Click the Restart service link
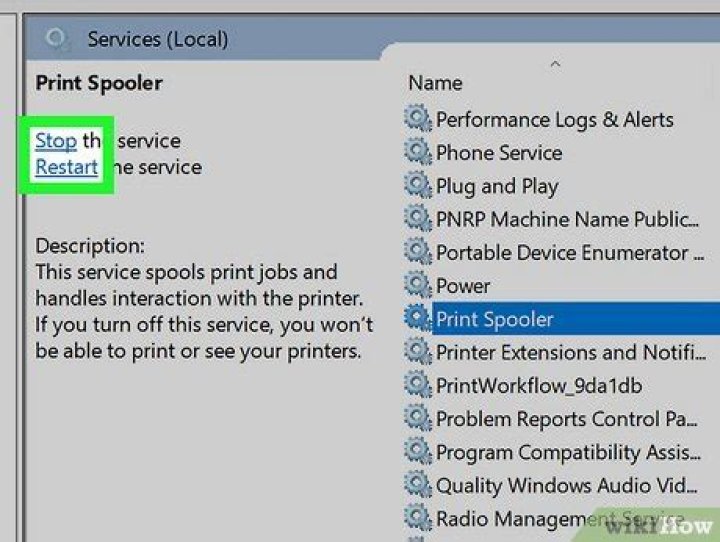 click(66, 167)
